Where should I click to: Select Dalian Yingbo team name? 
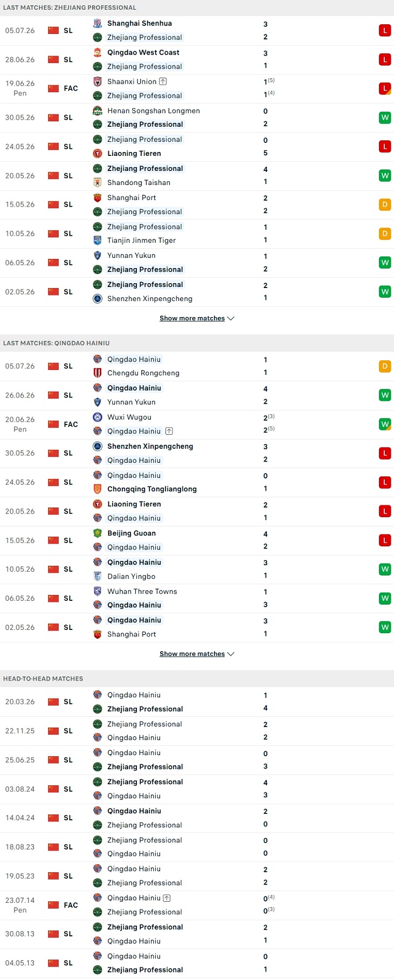pos(131,576)
